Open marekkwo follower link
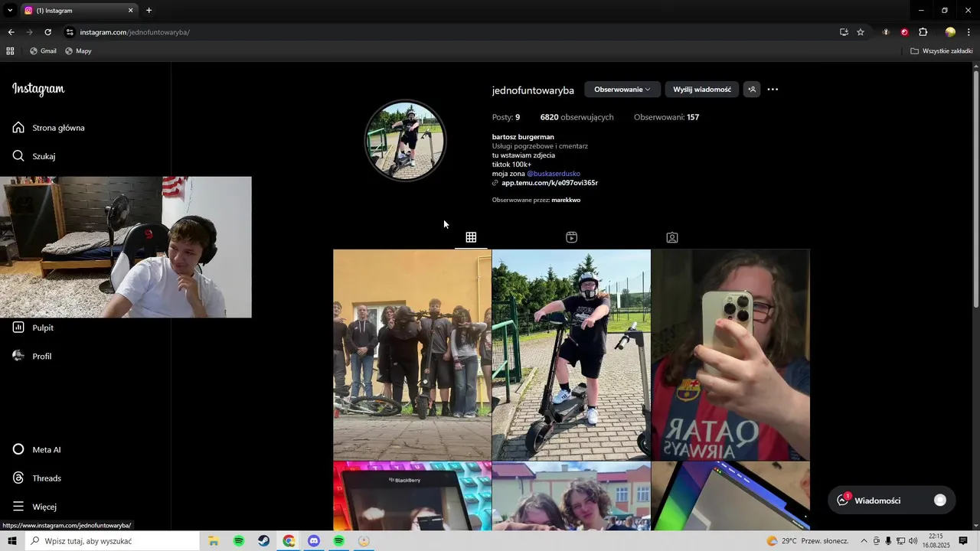The width and height of the screenshot is (980, 551). [566, 200]
